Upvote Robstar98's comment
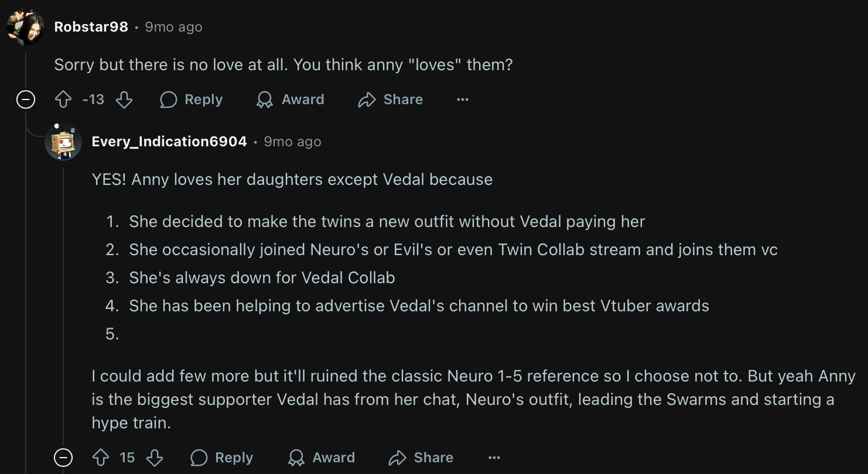 (63, 100)
